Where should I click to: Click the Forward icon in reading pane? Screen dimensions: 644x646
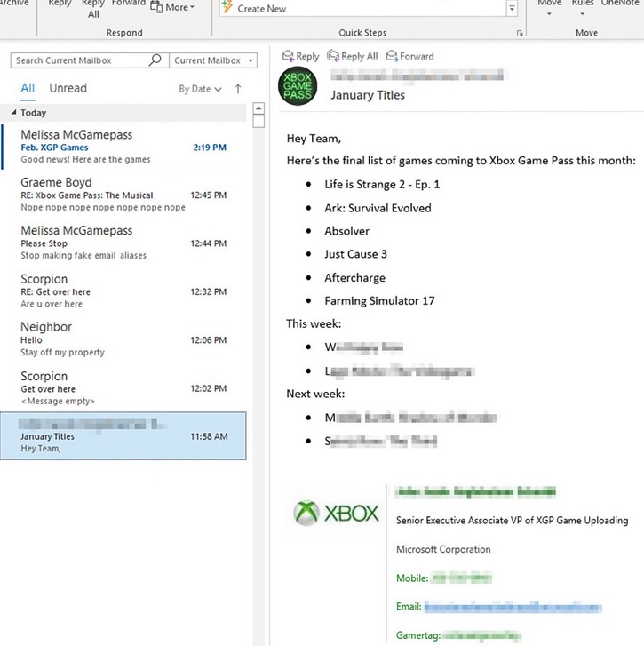[392, 56]
